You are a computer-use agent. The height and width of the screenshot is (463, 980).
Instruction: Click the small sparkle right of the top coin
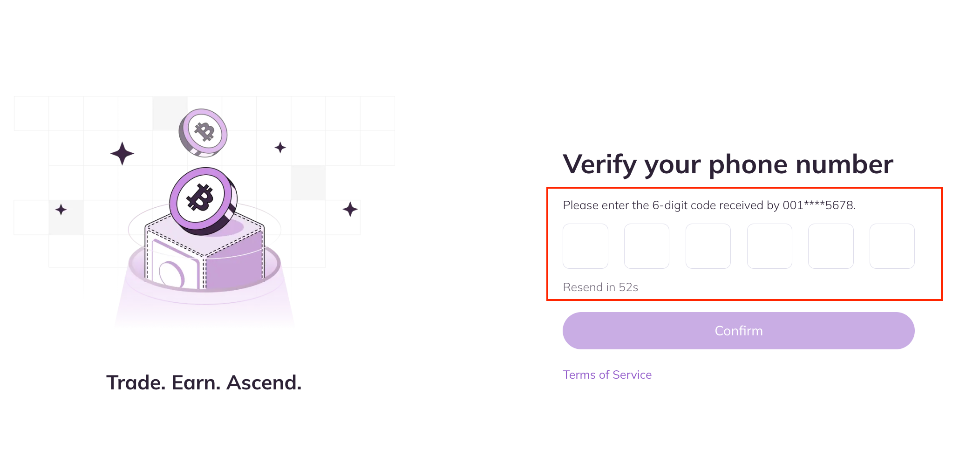click(280, 148)
